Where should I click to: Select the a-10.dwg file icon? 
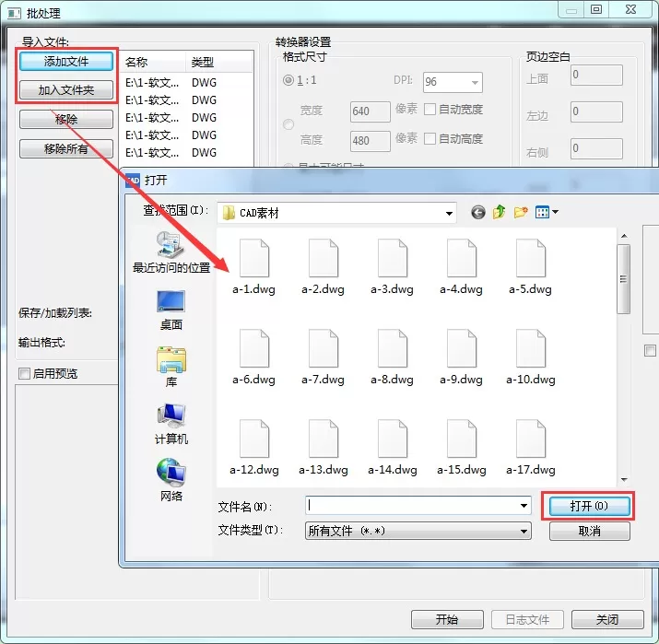point(531,348)
